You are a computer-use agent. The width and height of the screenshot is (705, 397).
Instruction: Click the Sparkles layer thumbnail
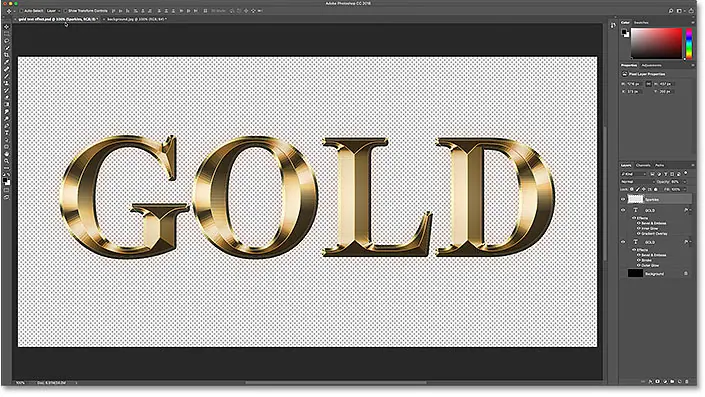coord(635,199)
